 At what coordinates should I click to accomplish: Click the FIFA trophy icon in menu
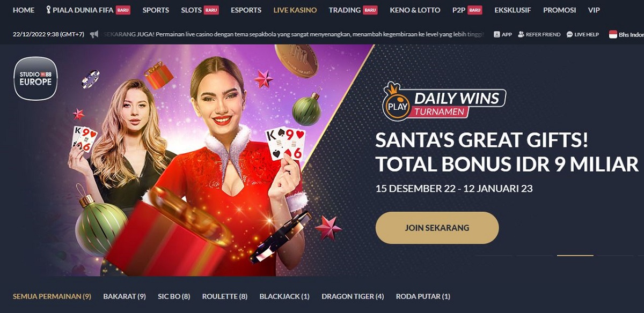click(48, 10)
